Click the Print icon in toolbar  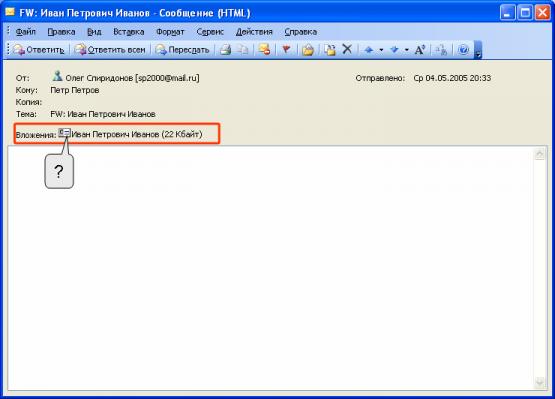(225, 50)
